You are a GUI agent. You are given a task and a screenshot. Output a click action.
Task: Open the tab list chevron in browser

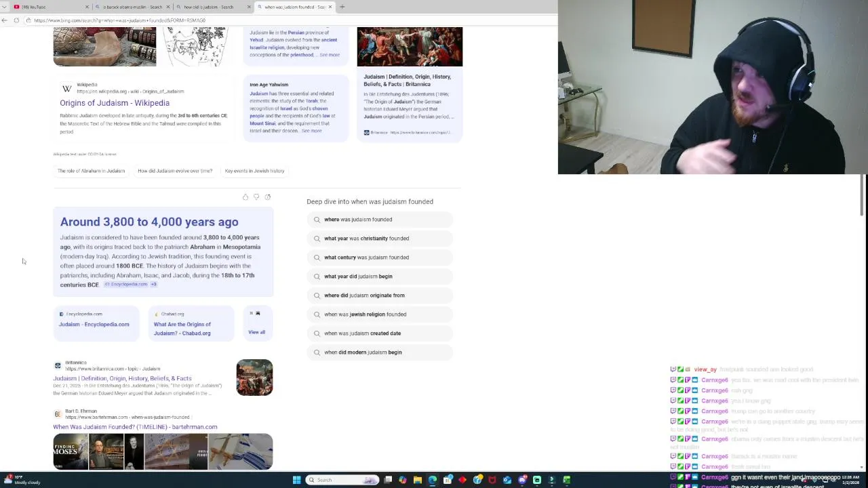pos(5,7)
